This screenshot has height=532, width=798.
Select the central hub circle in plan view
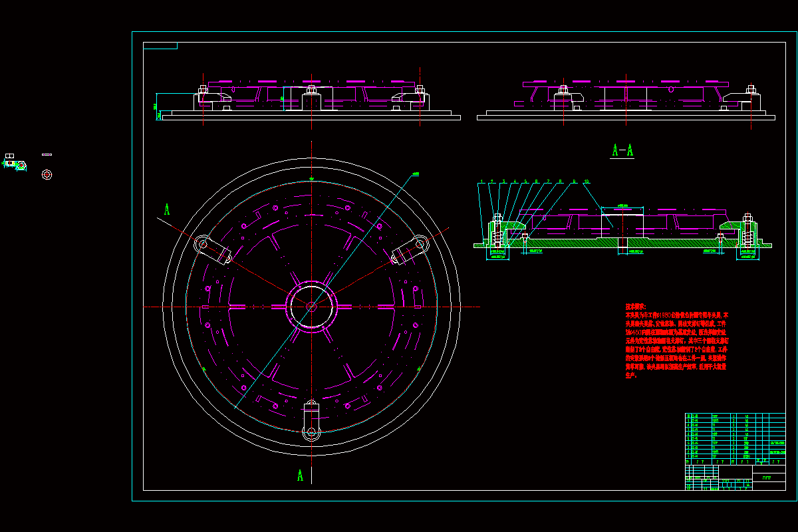pyautogui.click(x=311, y=305)
